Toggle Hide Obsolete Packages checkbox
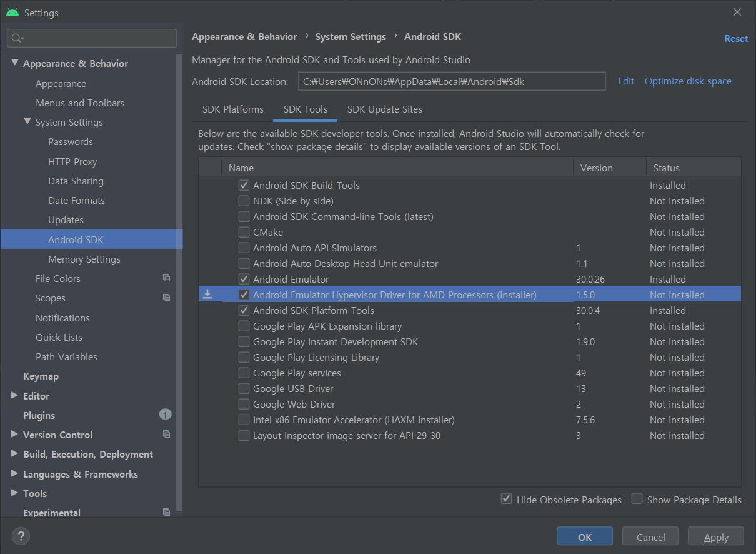Screen dimensions: 756x554 [507, 499]
